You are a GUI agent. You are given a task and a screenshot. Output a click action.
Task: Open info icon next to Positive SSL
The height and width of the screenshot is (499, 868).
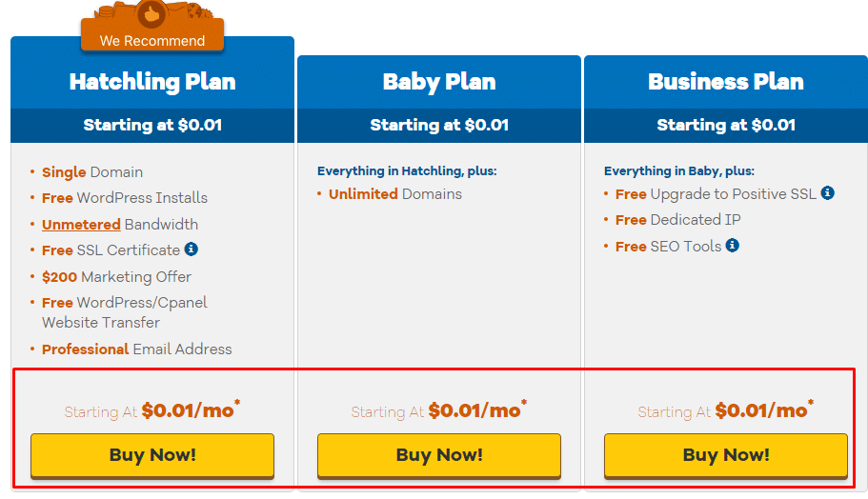pos(827,193)
